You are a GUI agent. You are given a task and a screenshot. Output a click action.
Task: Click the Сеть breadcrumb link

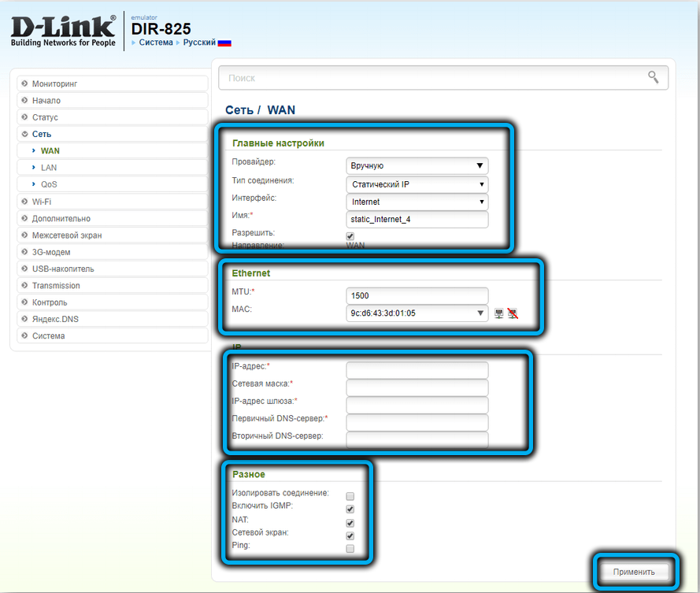coord(239,109)
